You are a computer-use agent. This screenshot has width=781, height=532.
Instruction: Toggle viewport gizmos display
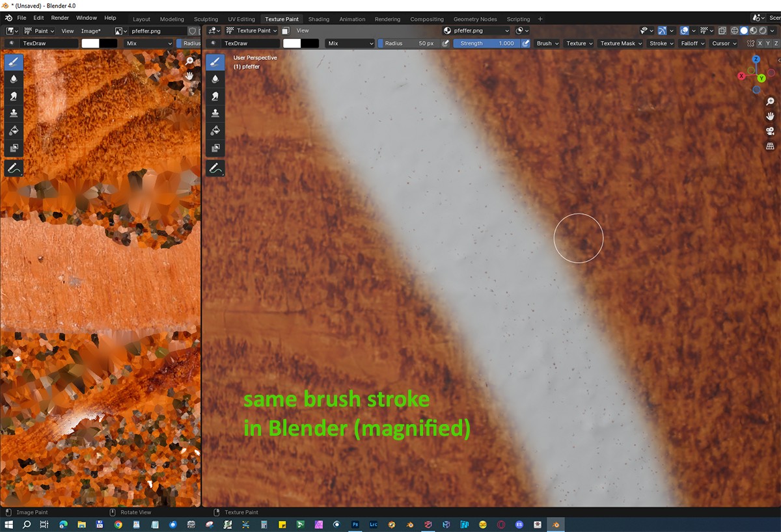point(662,31)
